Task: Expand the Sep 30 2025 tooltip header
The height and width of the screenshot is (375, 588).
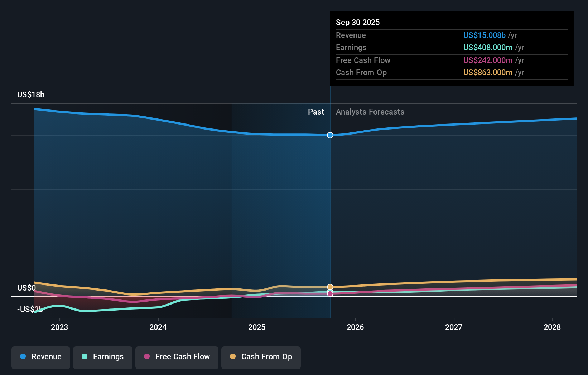Action: tap(358, 22)
